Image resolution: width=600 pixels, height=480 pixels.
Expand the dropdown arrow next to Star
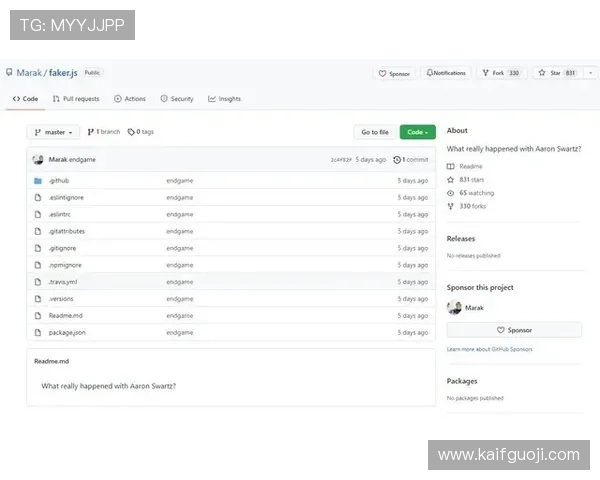(590, 73)
